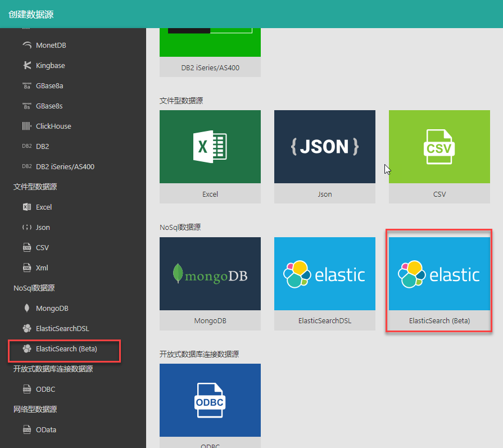Pick the GBase8a icon in the sidebar
Viewport: 503px width, 448px height.
27,85
